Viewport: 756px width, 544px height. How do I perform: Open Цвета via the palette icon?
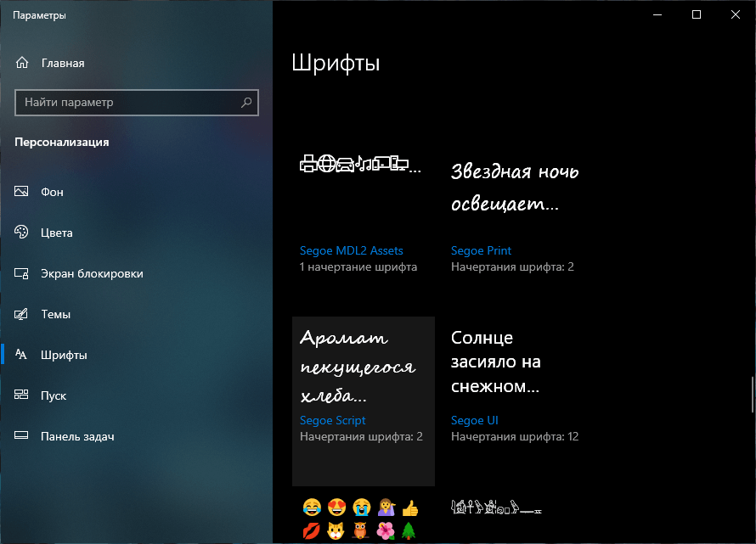(x=22, y=233)
